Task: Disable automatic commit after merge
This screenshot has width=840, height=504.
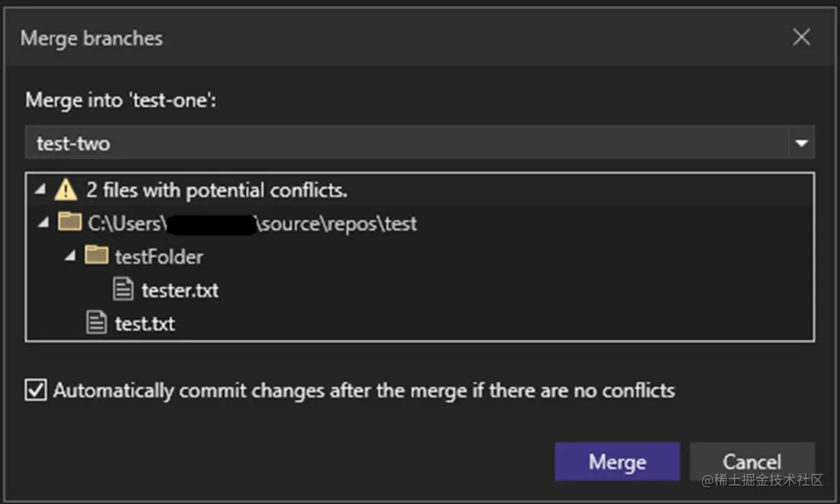Action: [x=35, y=389]
